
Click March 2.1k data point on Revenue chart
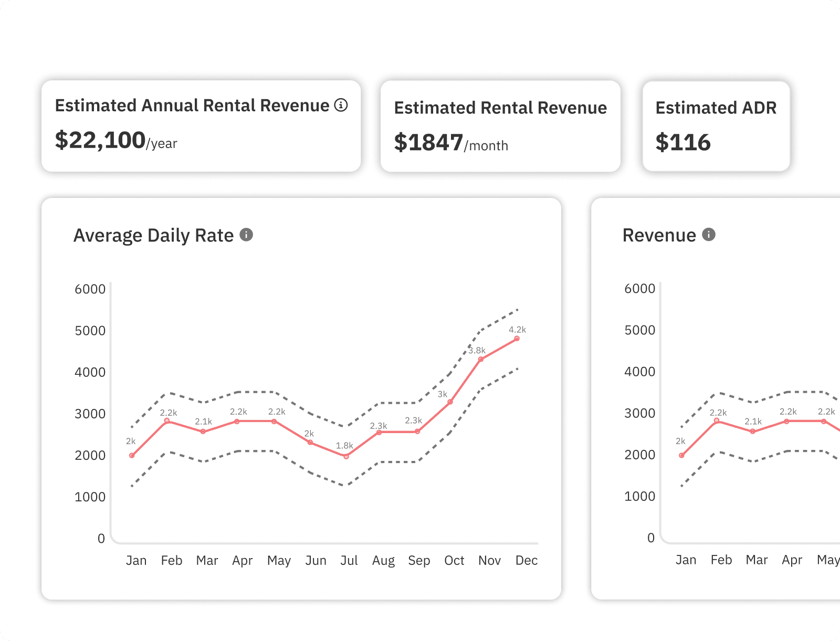click(753, 432)
